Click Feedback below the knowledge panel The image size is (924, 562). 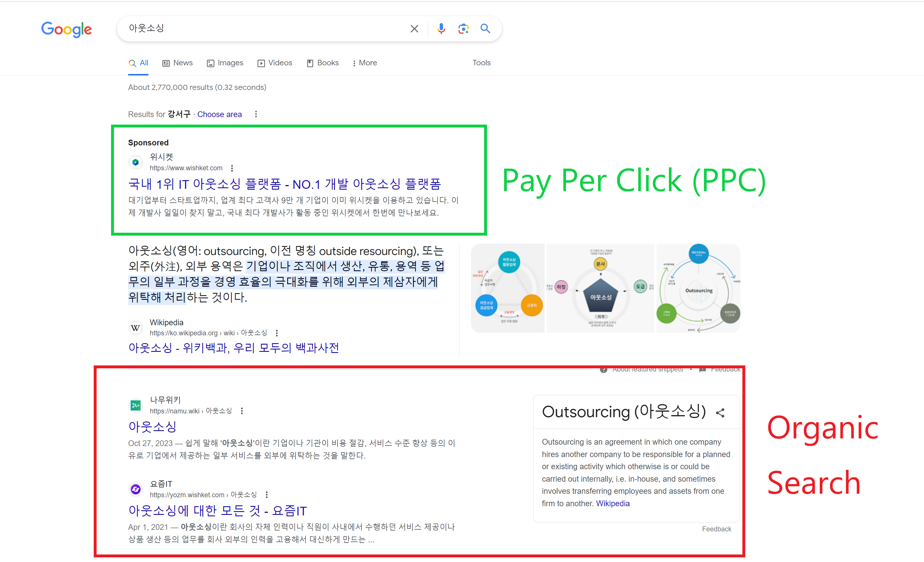point(717,529)
